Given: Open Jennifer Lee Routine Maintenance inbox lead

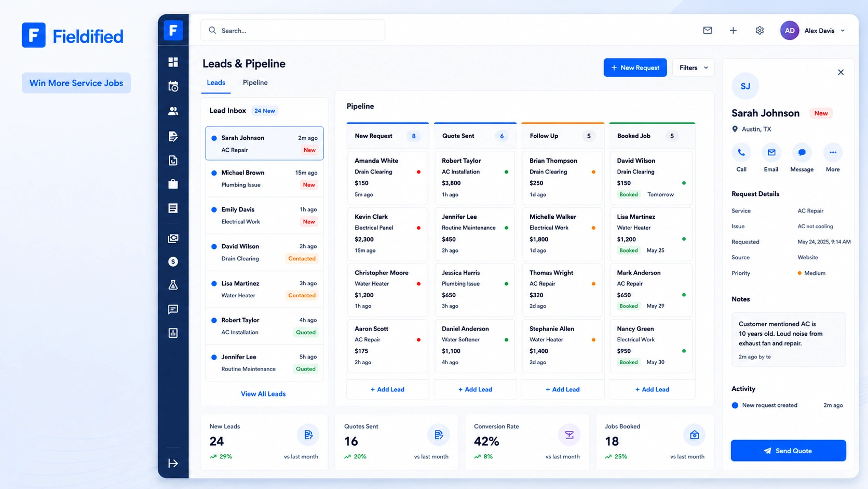Looking at the screenshot, I should tap(264, 363).
